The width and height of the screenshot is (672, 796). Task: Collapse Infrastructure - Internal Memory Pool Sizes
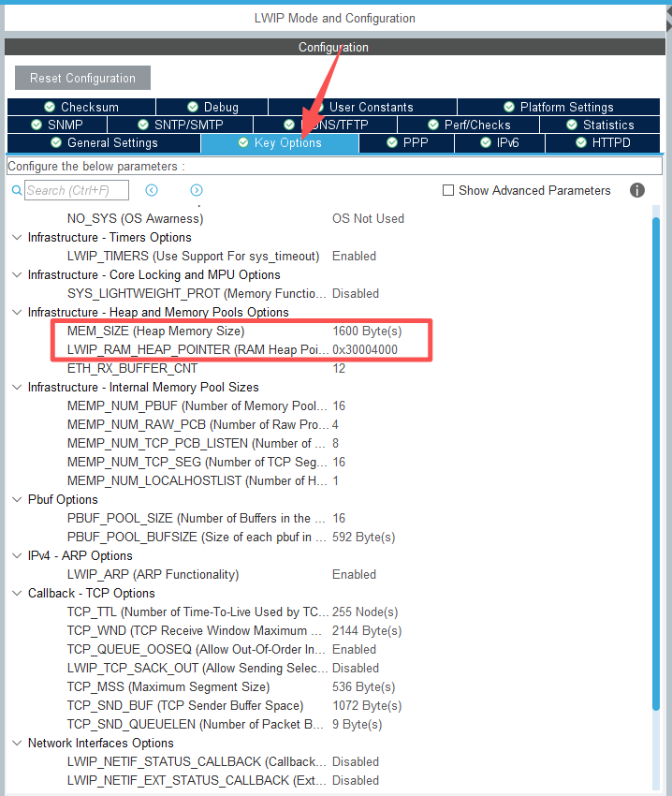coord(17,387)
